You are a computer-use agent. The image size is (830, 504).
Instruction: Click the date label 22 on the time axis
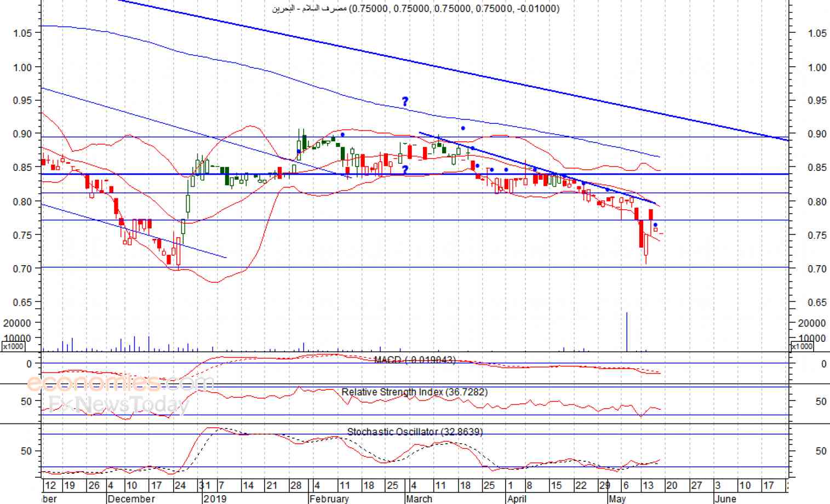click(x=581, y=485)
